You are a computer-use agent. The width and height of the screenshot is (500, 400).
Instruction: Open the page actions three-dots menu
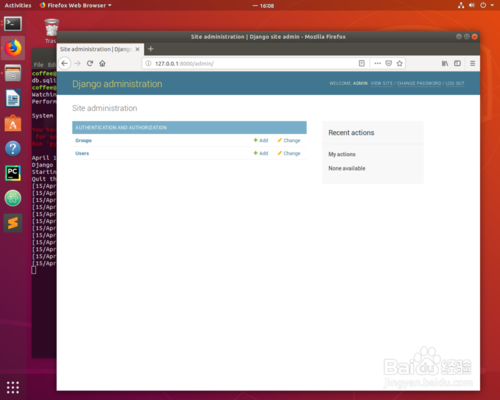(x=377, y=63)
